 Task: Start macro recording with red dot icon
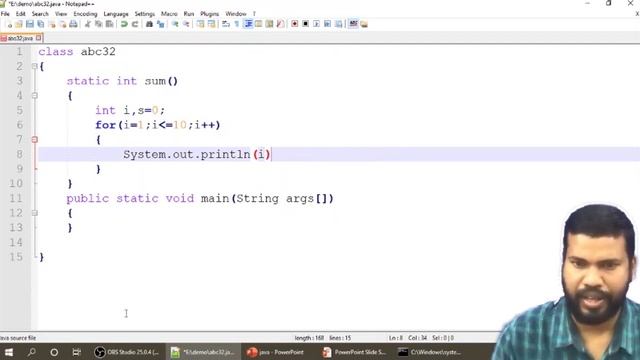coord(294,24)
